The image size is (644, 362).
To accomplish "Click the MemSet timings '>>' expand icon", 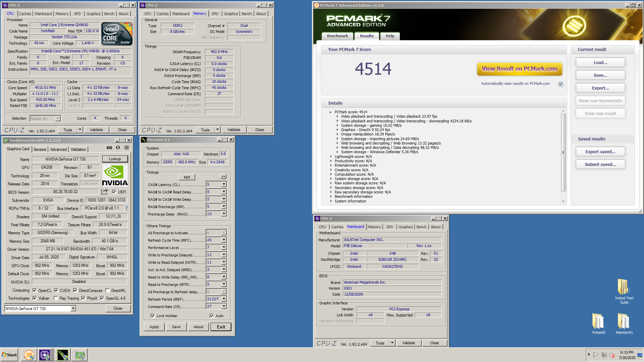I will (223, 177).
